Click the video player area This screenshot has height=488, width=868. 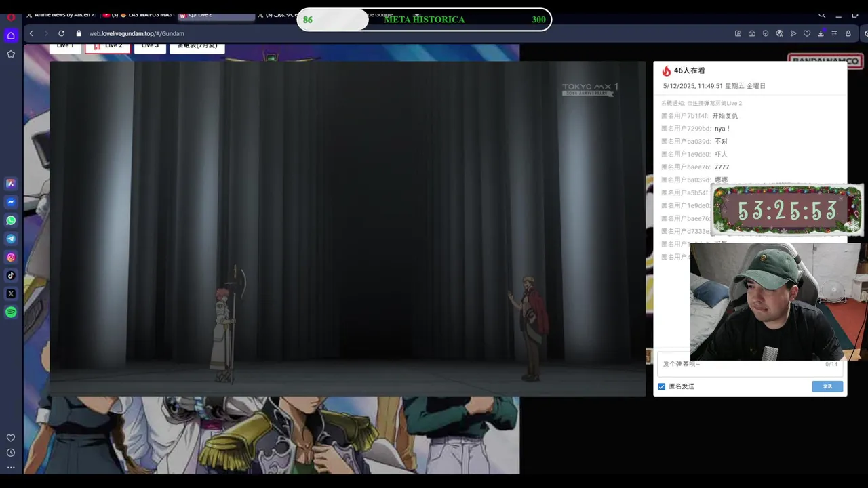pos(347,228)
